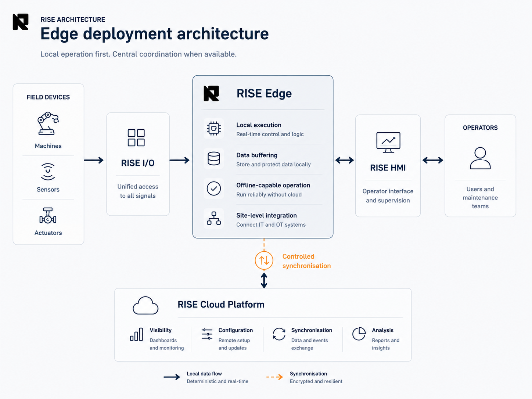The height and width of the screenshot is (399, 532).
Task: Click the Configuration sliders icon
Action: [x=207, y=334]
